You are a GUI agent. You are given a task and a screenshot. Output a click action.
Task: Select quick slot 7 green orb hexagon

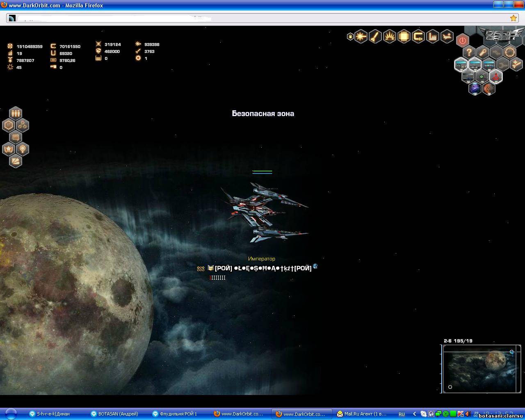[x=482, y=76]
